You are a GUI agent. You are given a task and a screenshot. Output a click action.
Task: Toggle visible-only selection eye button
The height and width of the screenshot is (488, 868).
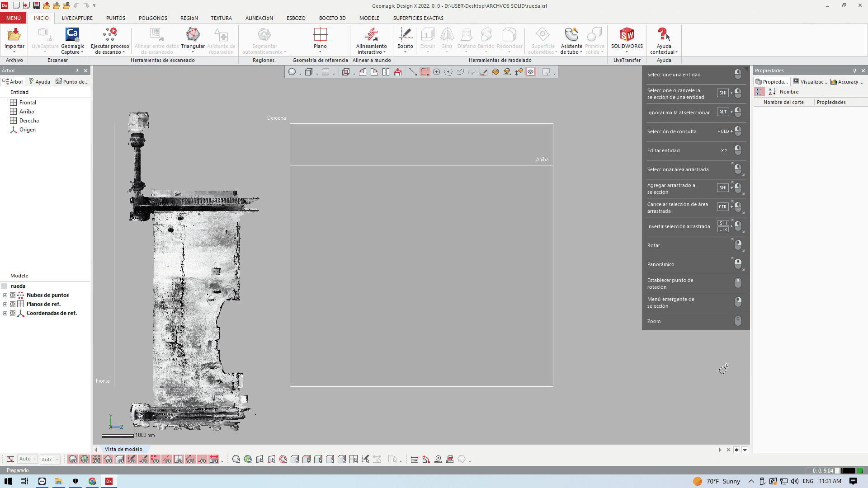coord(531,72)
